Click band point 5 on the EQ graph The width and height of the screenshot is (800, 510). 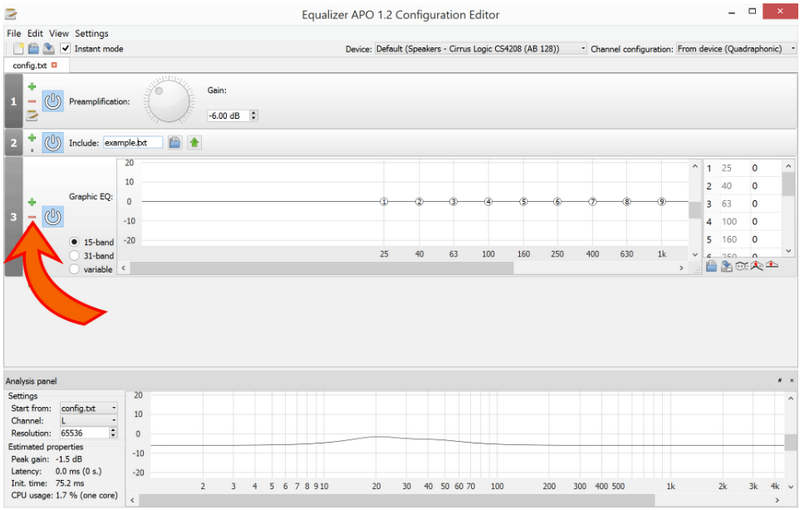pyautogui.click(x=523, y=202)
